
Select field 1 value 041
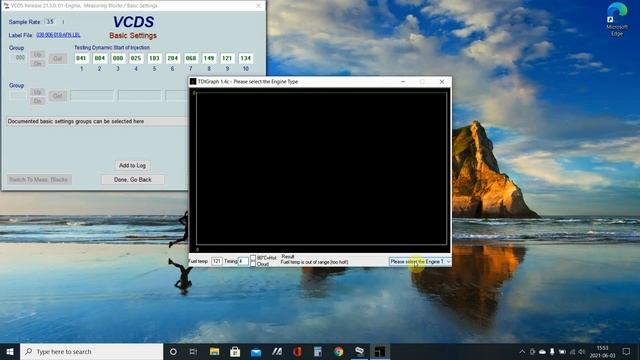[x=81, y=58]
